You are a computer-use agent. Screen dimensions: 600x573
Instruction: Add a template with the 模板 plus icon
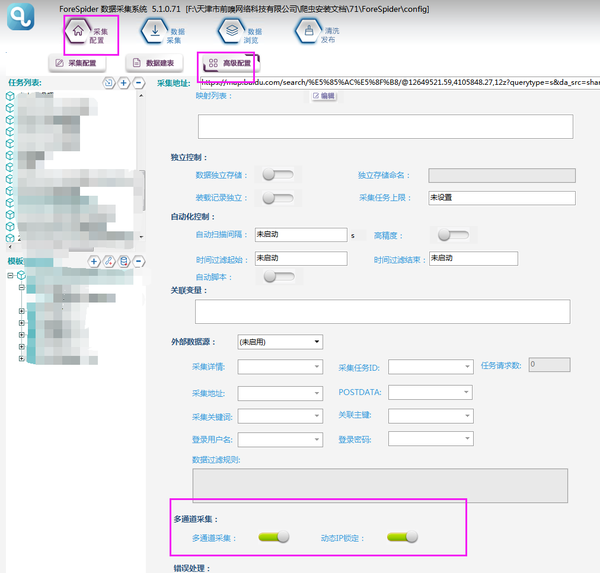(x=94, y=261)
